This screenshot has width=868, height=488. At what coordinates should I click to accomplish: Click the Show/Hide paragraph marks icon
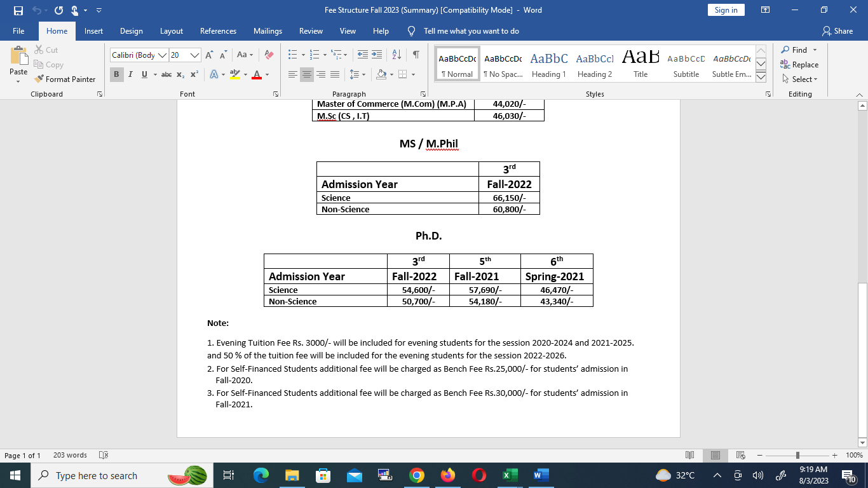click(416, 55)
